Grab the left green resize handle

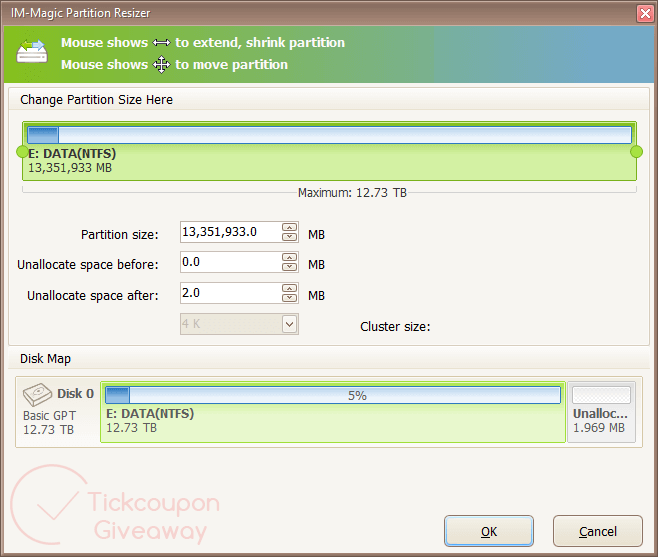click(x=22, y=152)
